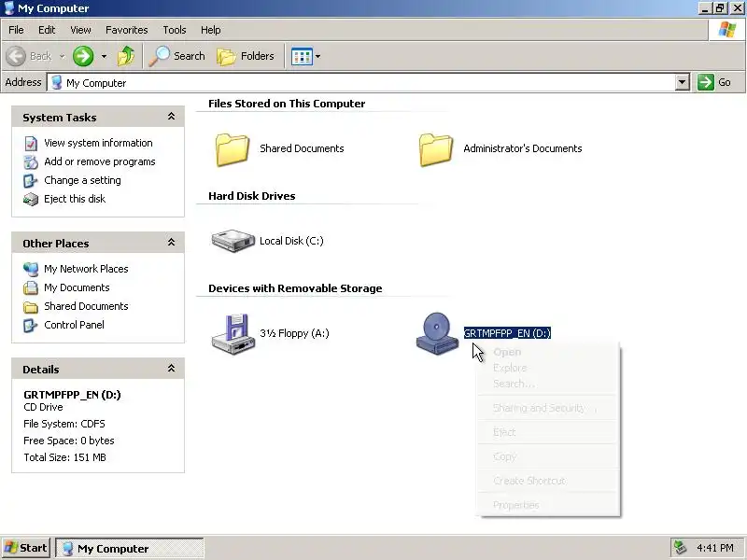Go up one folder level
The width and height of the screenshot is (747, 560).
tap(126, 56)
